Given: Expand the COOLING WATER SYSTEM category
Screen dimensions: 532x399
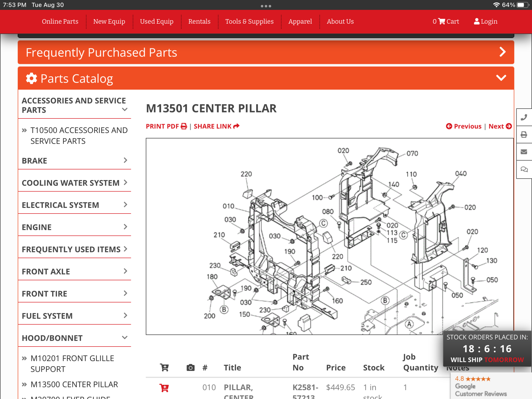Looking at the screenshot, I should 74,183.
